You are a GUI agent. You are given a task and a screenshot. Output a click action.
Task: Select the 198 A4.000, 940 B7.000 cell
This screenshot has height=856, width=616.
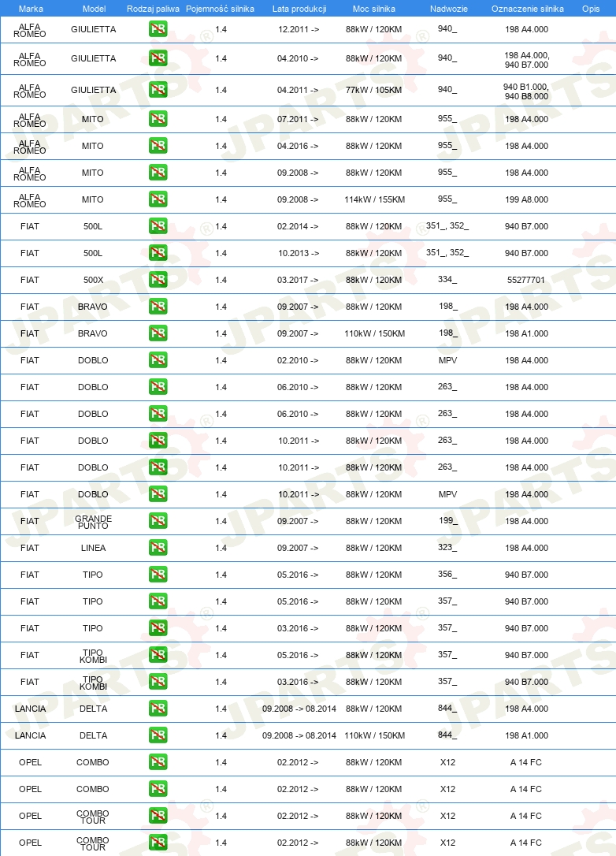pyautogui.click(x=526, y=60)
